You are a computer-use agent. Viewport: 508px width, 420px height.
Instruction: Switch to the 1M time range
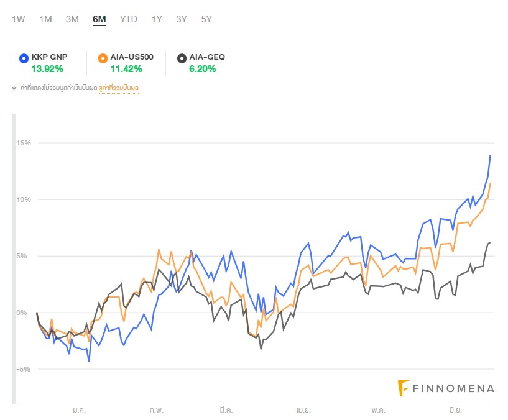(x=45, y=19)
